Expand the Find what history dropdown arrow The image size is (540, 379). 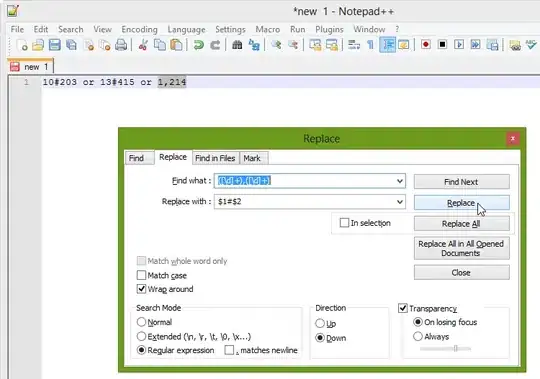click(x=399, y=181)
